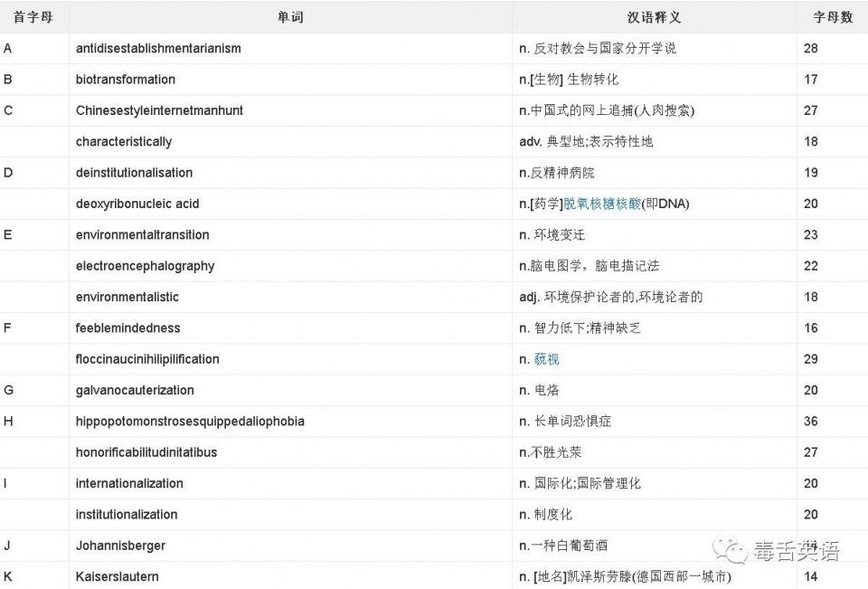Select the term deoxyribonucleic acid
The width and height of the screenshot is (868, 589).
click(137, 204)
